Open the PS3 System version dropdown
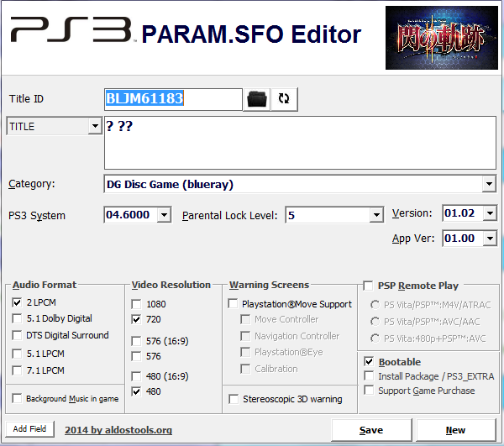The image size is (504, 446). coord(165,215)
